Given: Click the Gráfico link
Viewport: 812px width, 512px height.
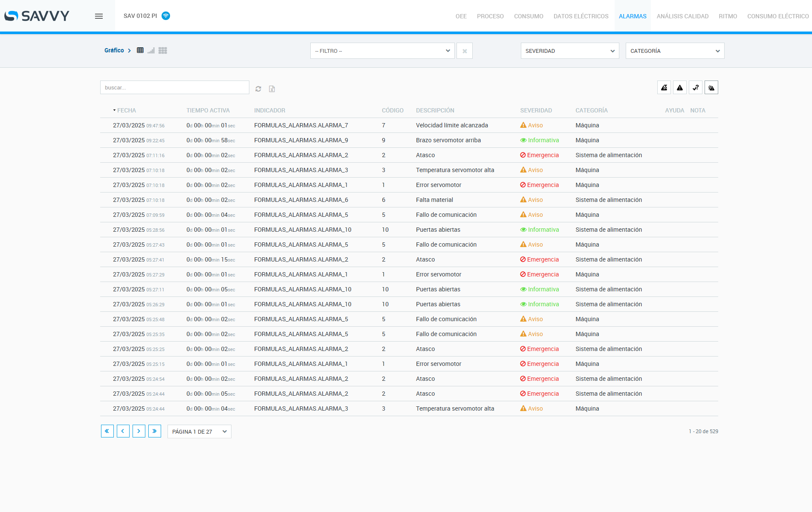Looking at the screenshot, I should click(114, 50).
